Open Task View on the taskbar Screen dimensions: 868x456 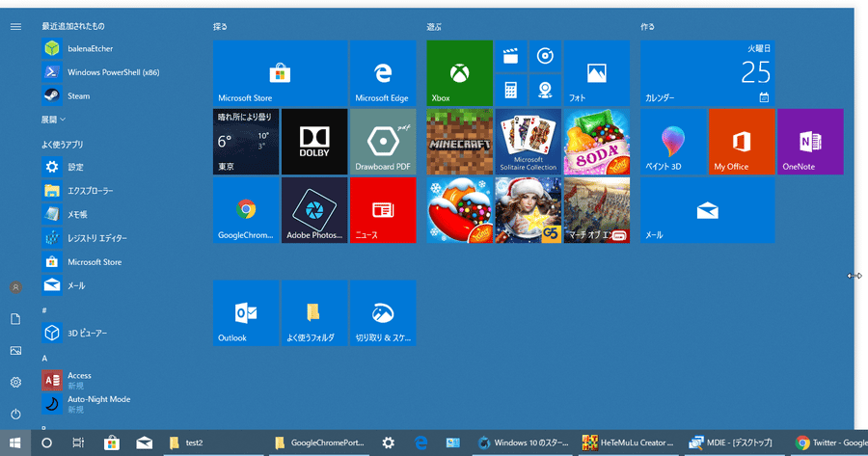click(79, 443)
